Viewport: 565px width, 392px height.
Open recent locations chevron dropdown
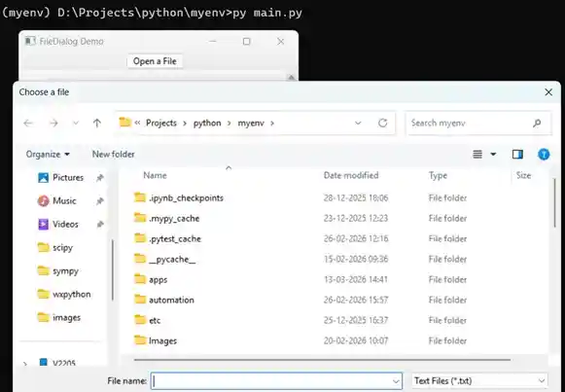pyautogui.click(x=76, y=124)
